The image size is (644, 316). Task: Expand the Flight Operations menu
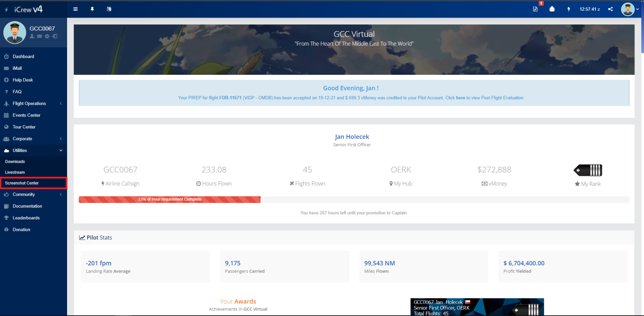33,104
